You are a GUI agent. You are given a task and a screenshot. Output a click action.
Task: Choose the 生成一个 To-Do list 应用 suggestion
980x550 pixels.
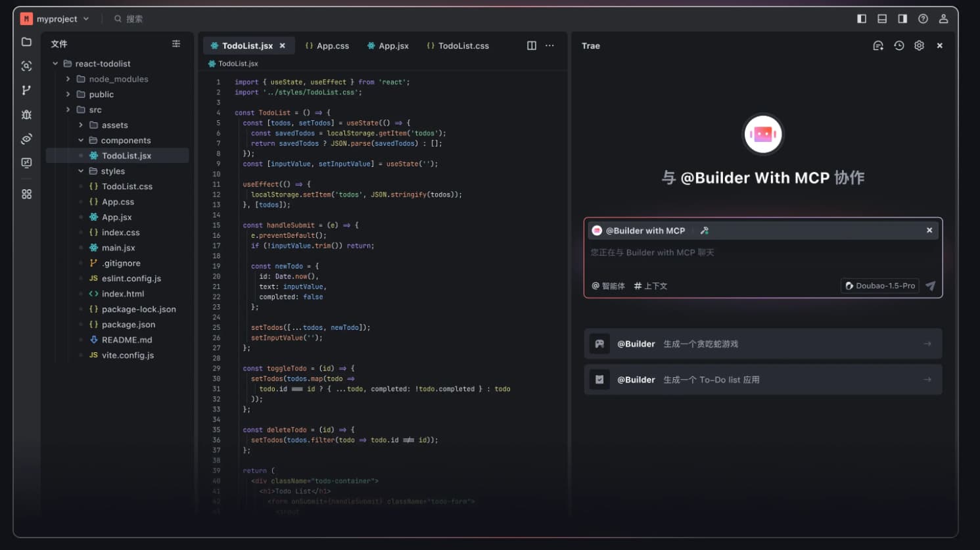tap(763, 380)
